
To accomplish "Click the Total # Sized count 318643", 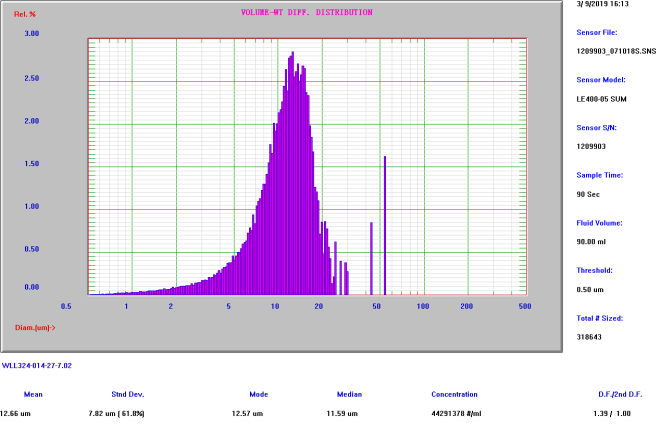I will tap(588, 337).
